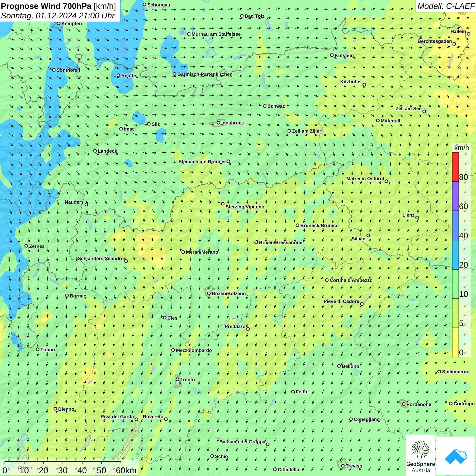The image size is (476, 476).
Task: Click the 'Matrei in Osttirol' label
Action: tap(365, 178)
